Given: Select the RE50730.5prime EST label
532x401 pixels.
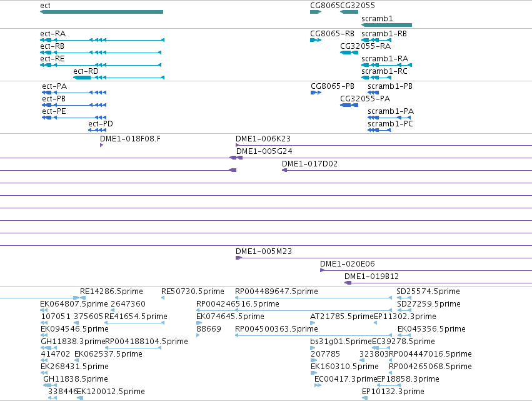Looking at the screenshot, I should point(193,292).
